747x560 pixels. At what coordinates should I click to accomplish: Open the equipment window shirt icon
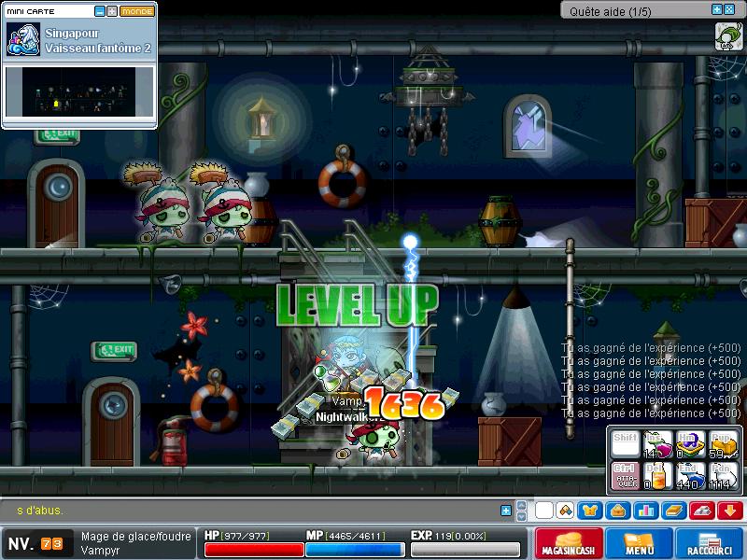(x=590, y=511)
